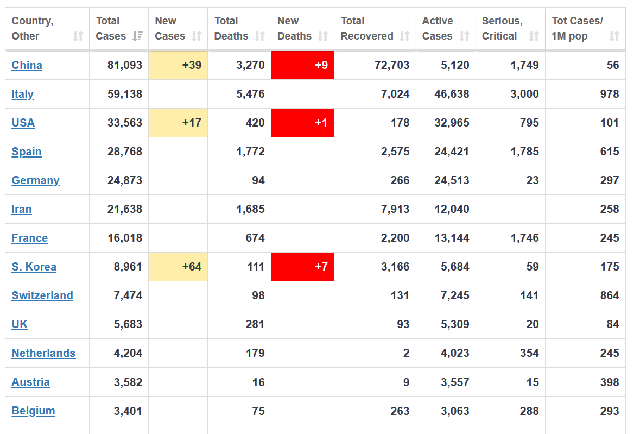
Task: Sort by Total Recovered column arrows
Action: point(405,36)
